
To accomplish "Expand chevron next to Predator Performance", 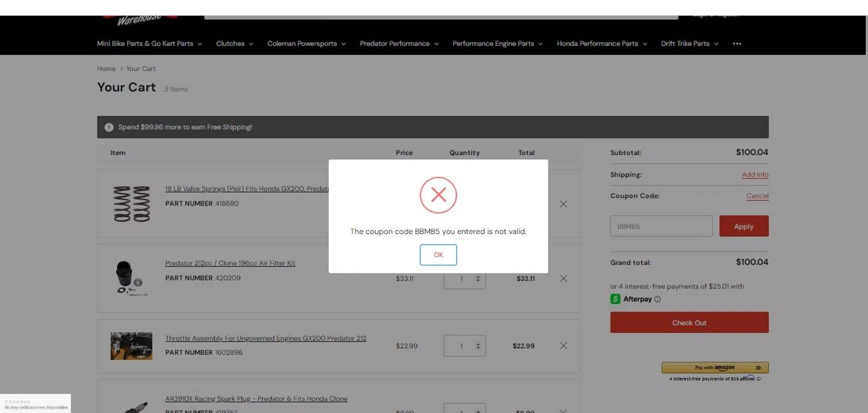I will (436, 44).
